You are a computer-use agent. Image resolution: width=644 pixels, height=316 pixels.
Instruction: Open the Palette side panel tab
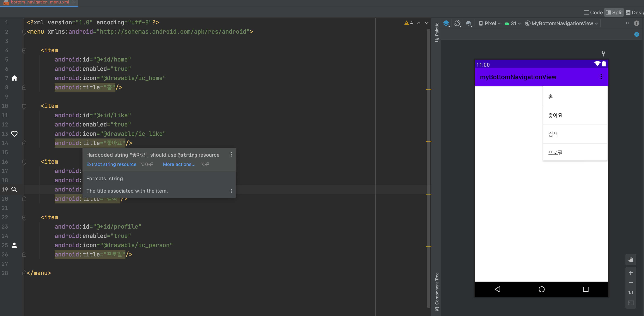437,32
